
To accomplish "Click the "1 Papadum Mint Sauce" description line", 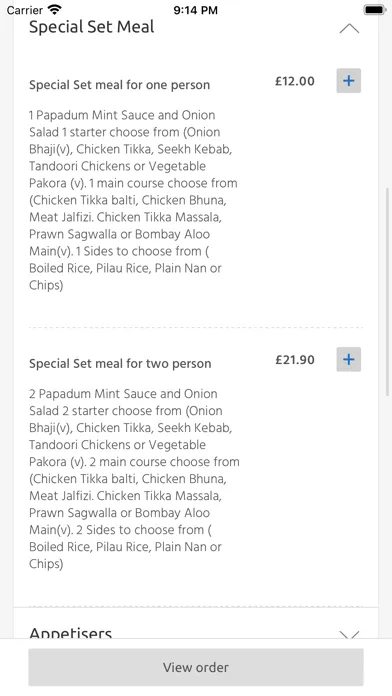I will click(x=122, y=115).
